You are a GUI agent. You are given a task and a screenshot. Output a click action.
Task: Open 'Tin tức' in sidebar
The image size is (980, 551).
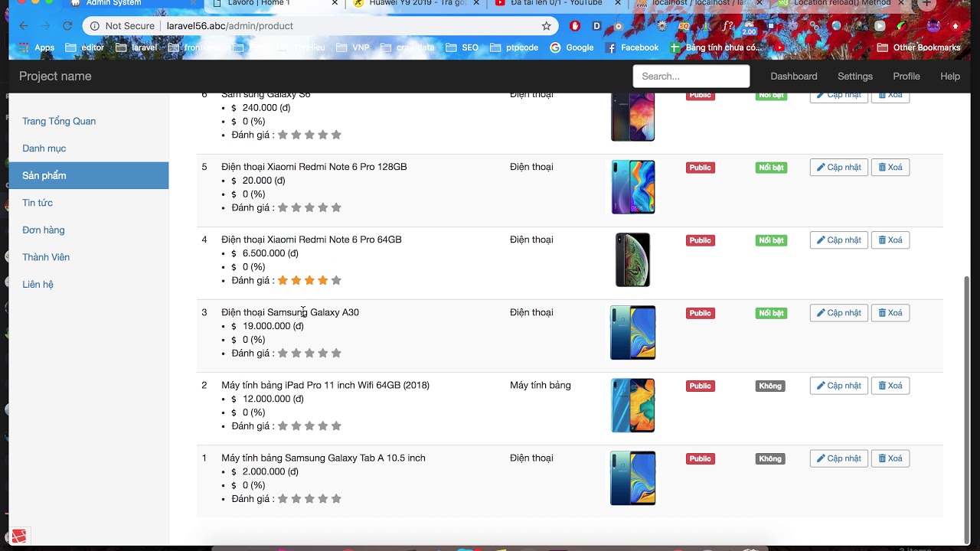tap(38, 203)
